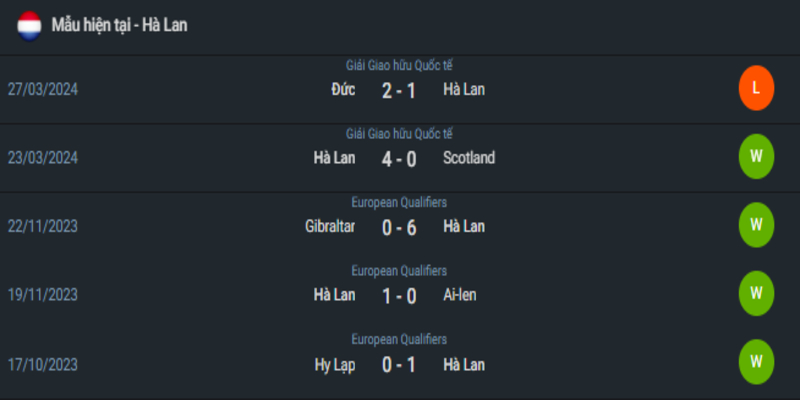Click the W badge for the Scotland match

756,157
